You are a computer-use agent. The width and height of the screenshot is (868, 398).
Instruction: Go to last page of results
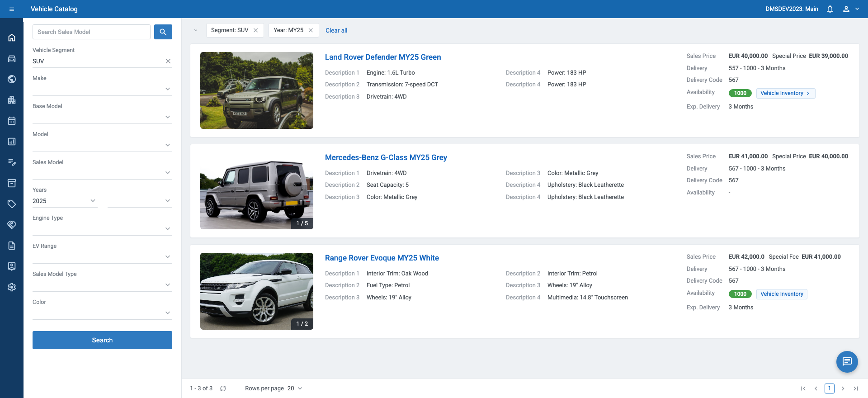(856, 389)
